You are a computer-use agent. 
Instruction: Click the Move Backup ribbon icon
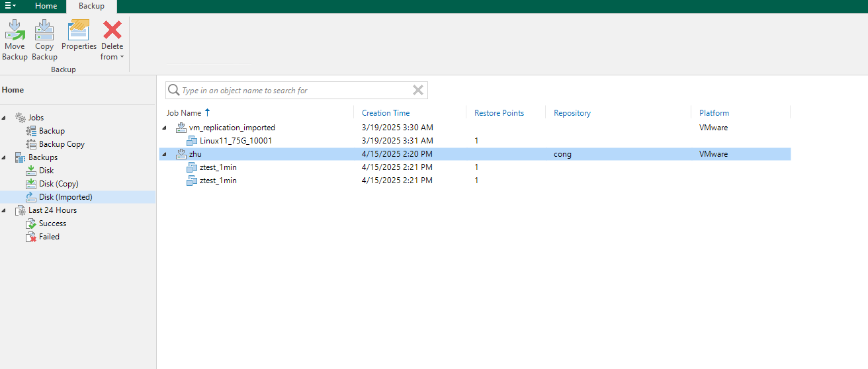coord(15,30)
